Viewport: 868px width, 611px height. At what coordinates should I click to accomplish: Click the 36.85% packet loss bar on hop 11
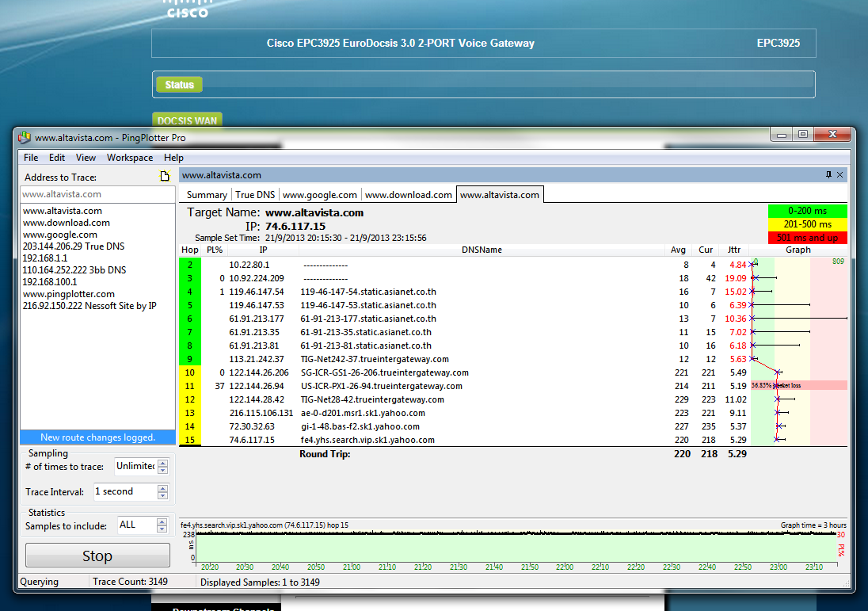799,386
